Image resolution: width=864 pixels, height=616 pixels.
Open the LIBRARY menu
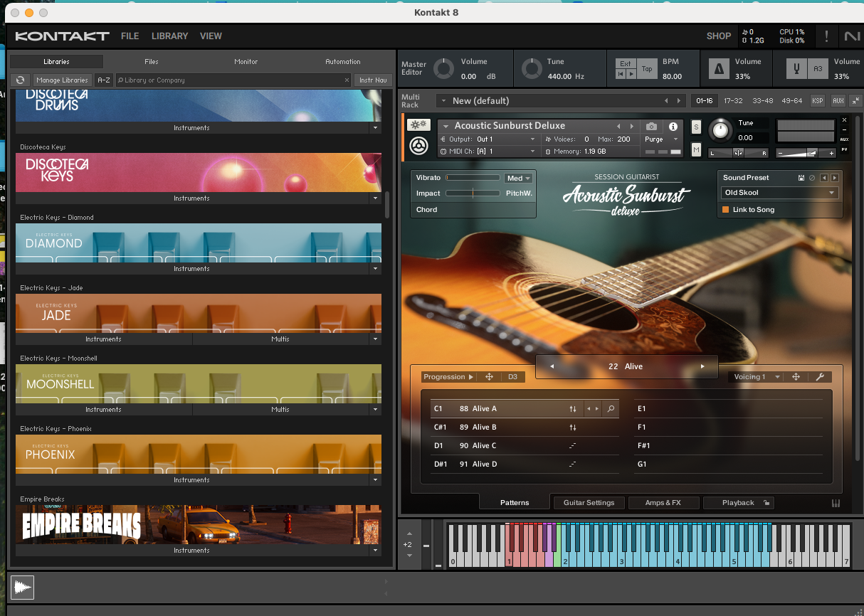(169, 36)
